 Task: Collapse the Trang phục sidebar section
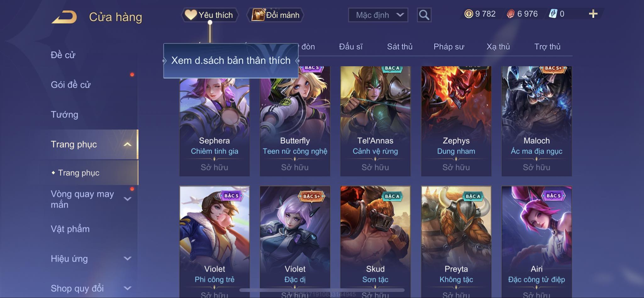(127, 144)
